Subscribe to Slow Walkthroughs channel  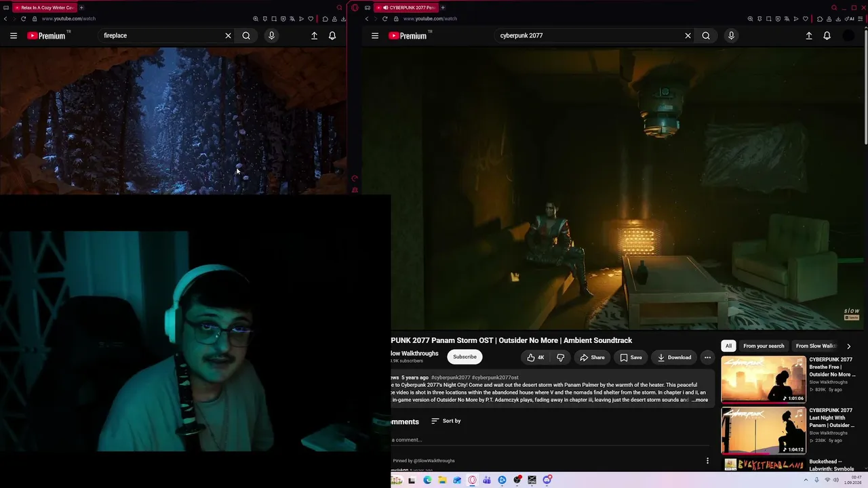465,357
